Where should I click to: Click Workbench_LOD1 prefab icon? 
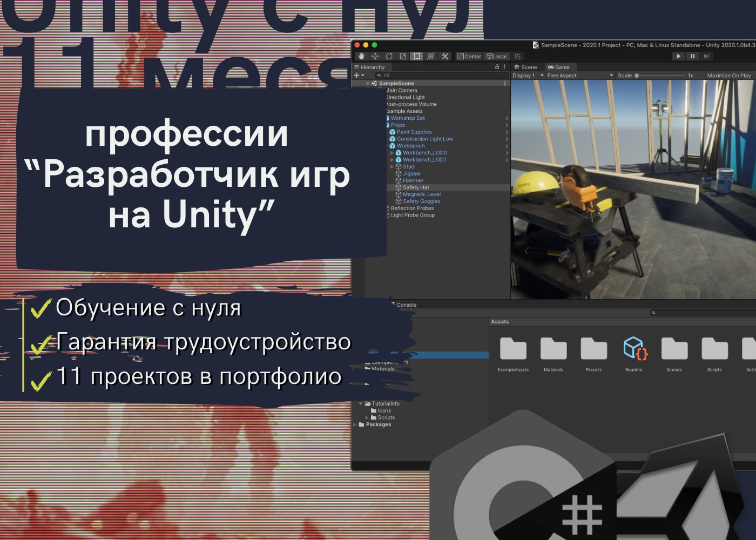point(399,160)
